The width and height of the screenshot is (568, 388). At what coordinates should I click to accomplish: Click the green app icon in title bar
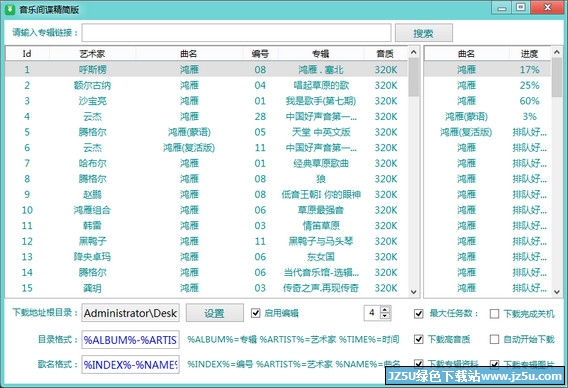pos(10,9)
